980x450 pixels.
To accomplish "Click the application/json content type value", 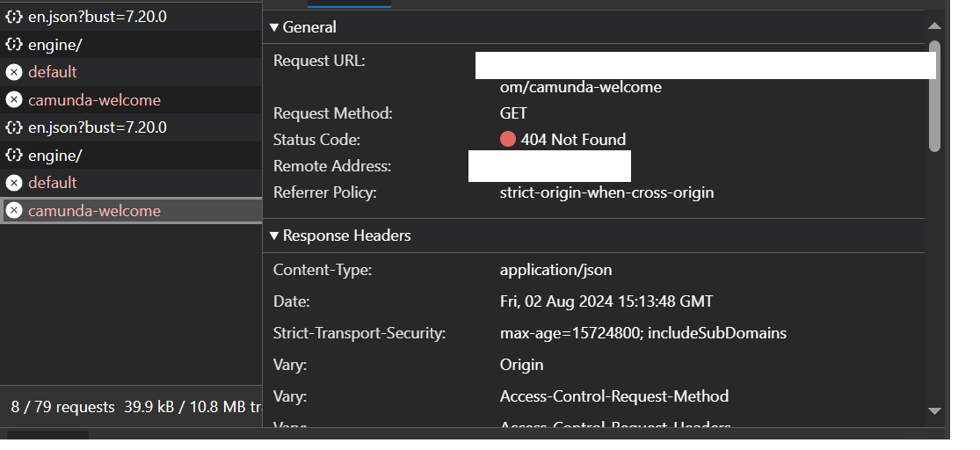I will pyautogui.click(x=555, y=270).
